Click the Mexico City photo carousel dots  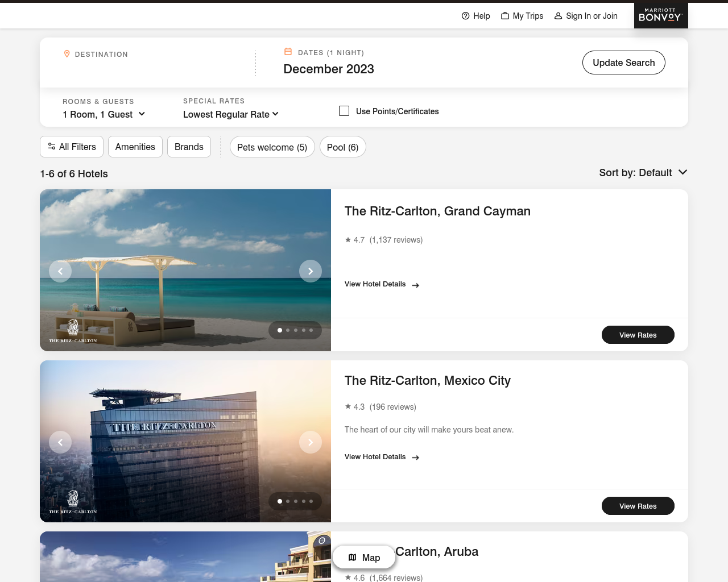coord(295,501)
